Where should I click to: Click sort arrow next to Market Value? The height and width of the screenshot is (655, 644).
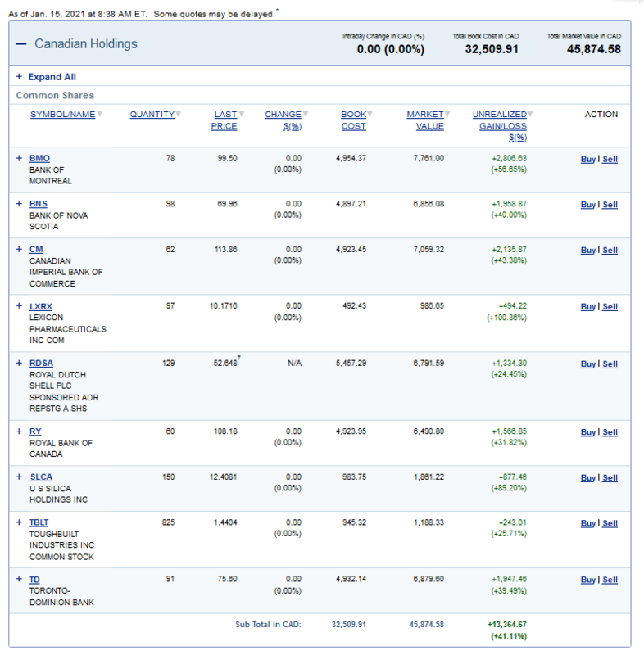[x=447, y=114]
